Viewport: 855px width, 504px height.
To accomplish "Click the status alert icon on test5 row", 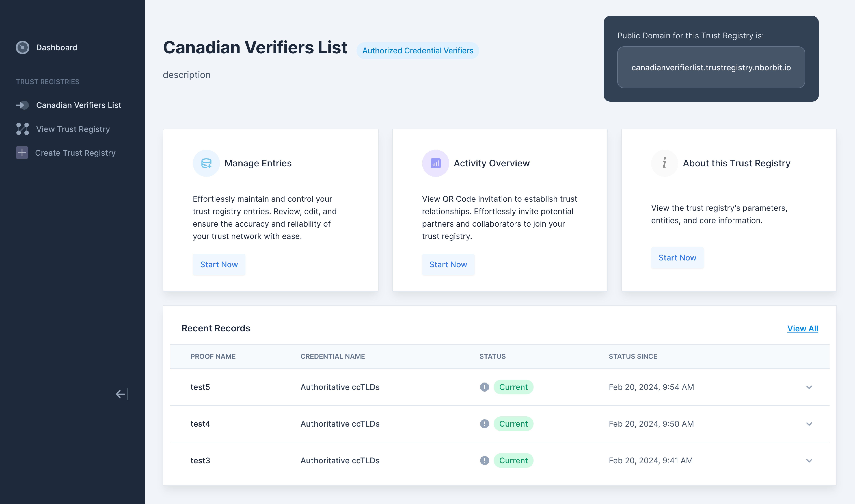I will (x=484, y=387).
